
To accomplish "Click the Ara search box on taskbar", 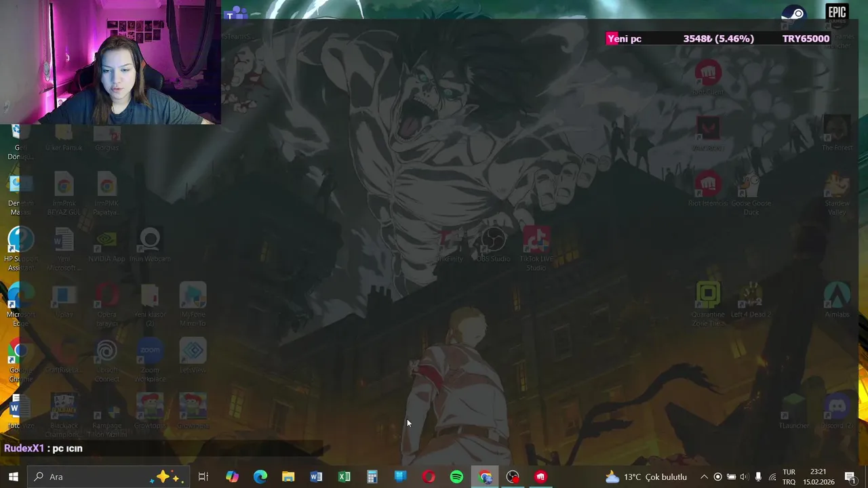I will pos(107,476).
